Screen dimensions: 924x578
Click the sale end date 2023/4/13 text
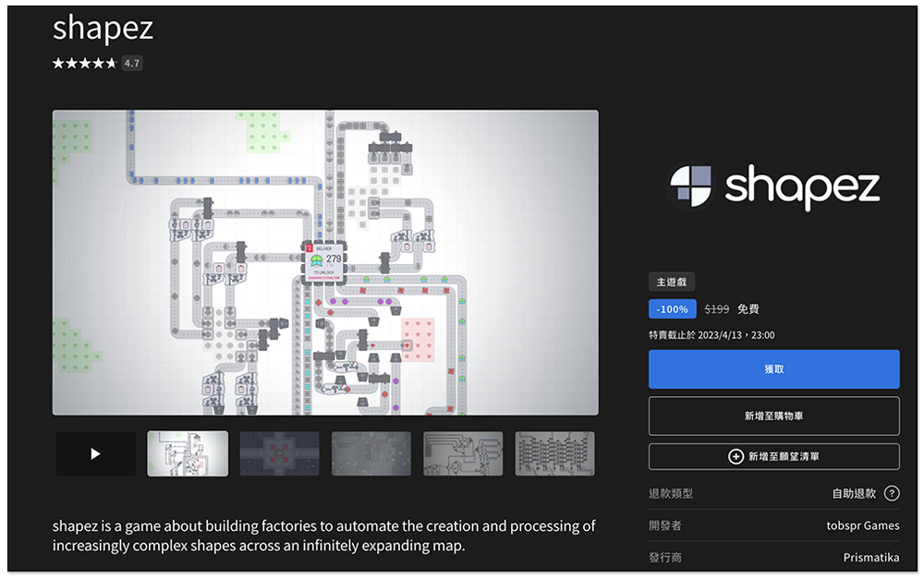(711, 335)
